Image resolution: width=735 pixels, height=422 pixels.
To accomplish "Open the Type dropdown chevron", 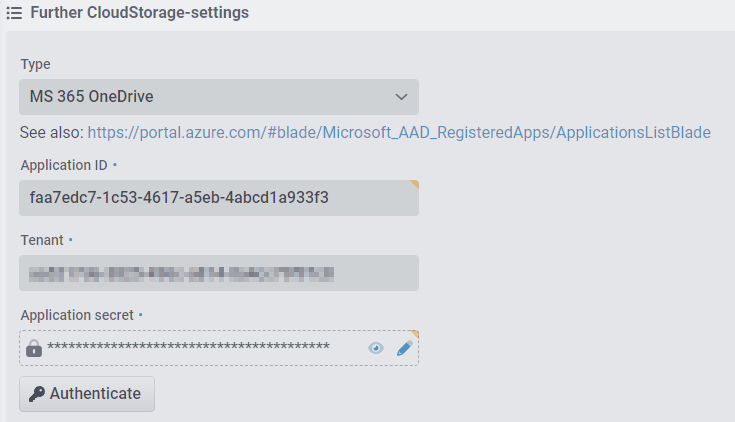I will click(x=401, y=97).
